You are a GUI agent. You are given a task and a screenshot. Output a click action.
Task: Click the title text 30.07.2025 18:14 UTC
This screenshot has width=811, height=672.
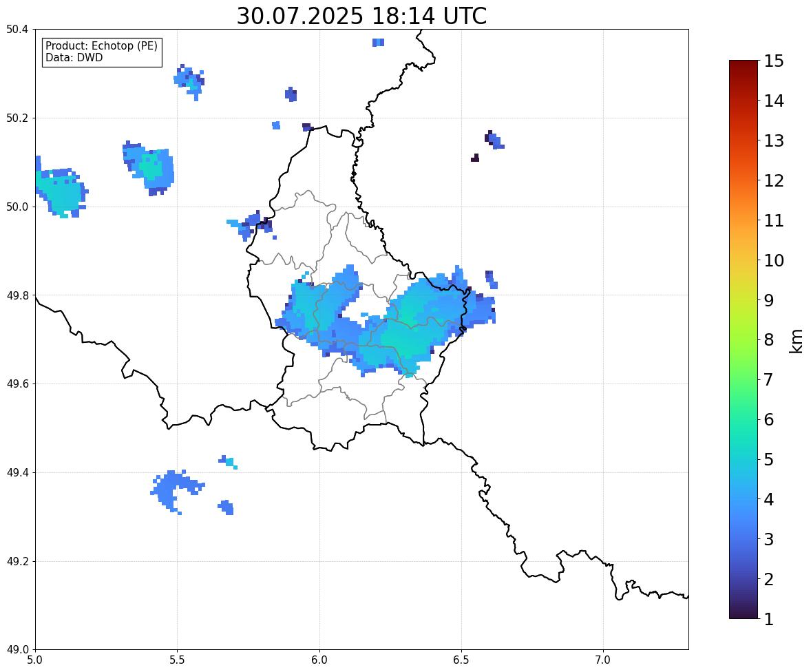361,16
